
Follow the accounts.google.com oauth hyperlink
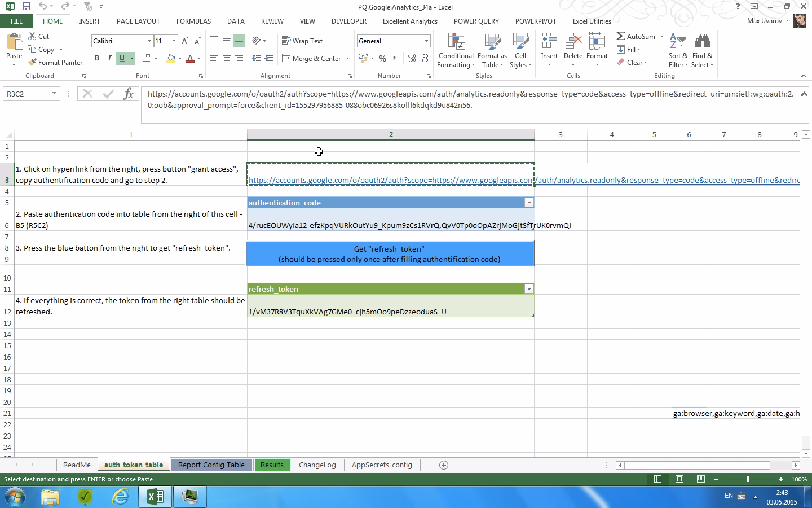391,181
